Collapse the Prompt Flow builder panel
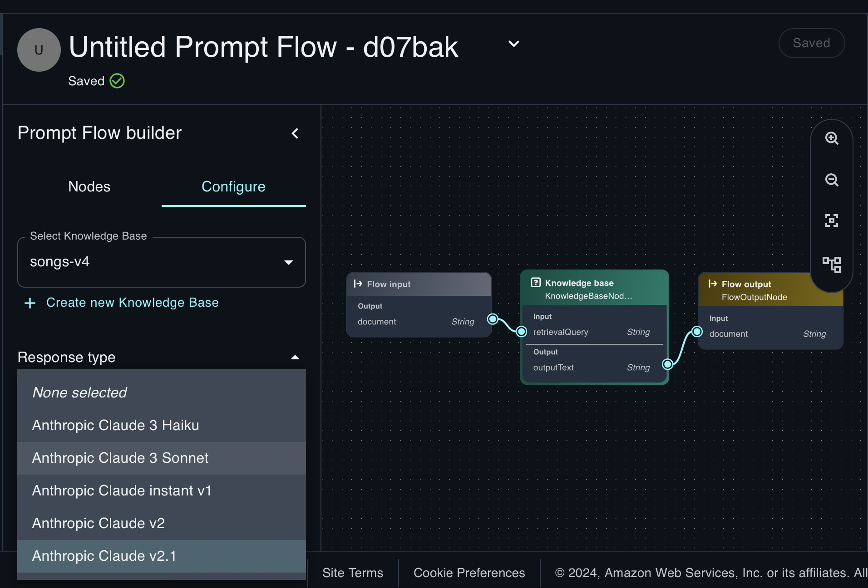 pos(295,133)
